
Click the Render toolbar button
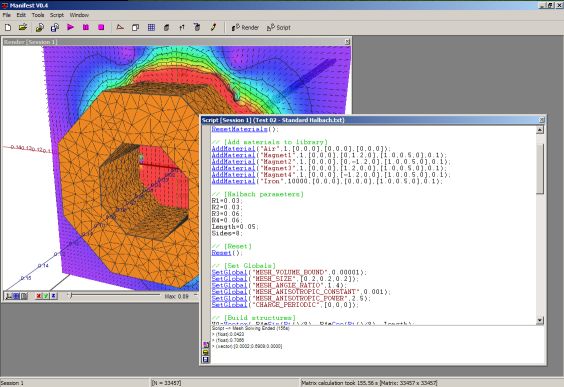point(245,27)
